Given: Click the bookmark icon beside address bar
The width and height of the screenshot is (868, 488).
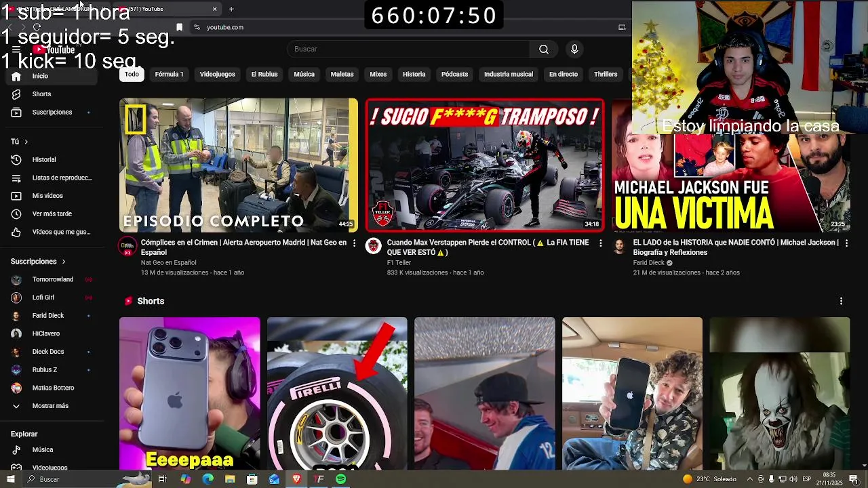Looking at the screenshot, I should 179,27.
